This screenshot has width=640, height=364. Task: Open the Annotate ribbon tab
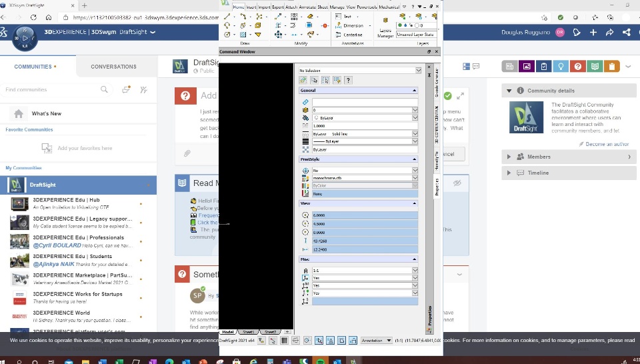(307, 7)
